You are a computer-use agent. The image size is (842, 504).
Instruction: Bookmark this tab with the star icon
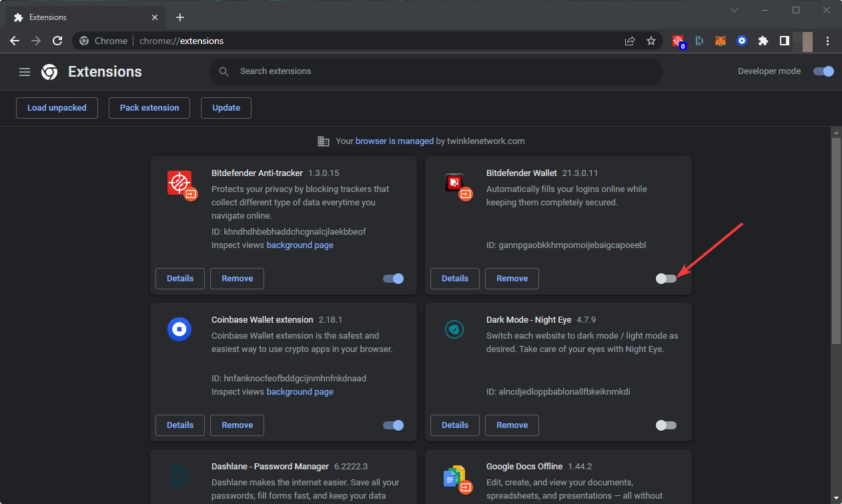point(651,41)
